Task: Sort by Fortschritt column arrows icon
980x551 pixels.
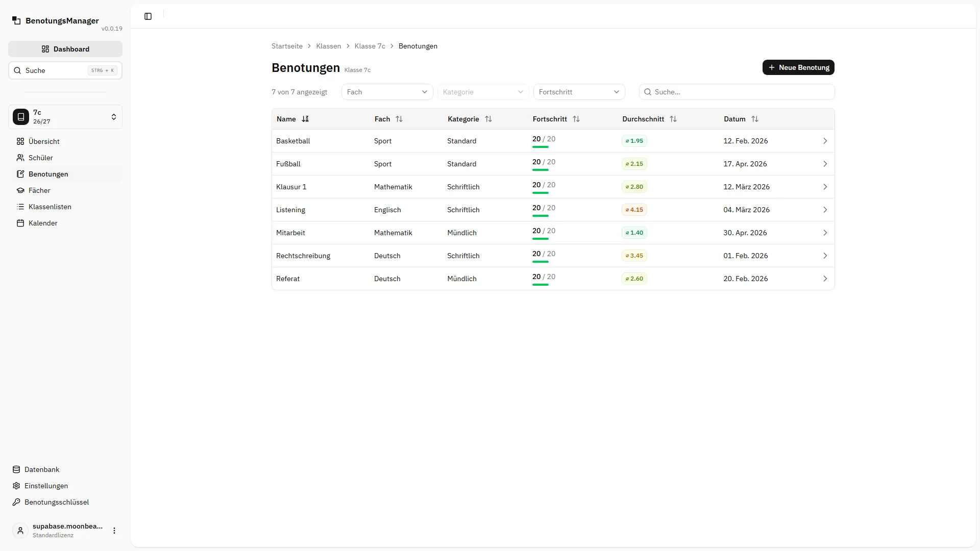Action: click(x=576, y=119)
